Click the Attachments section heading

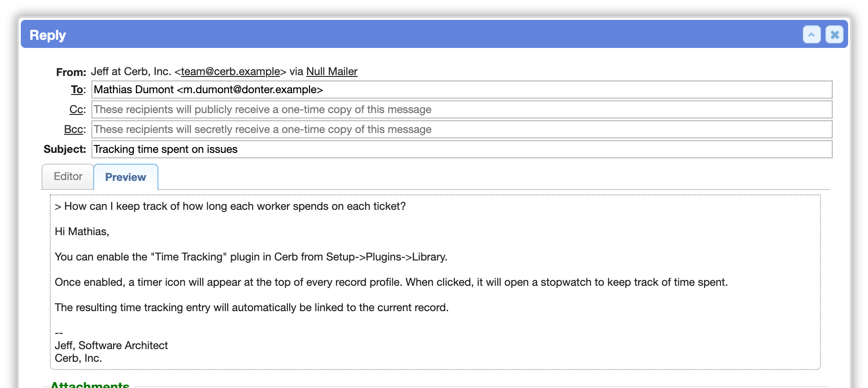coord(90,384)
